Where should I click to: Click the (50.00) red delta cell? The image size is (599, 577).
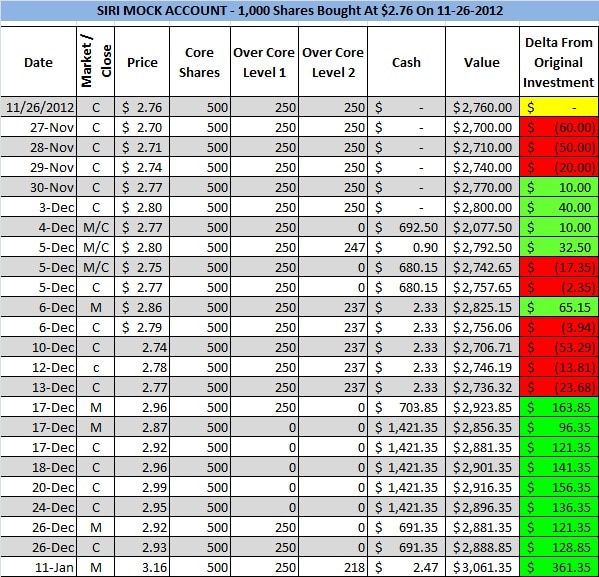(559, 147)
